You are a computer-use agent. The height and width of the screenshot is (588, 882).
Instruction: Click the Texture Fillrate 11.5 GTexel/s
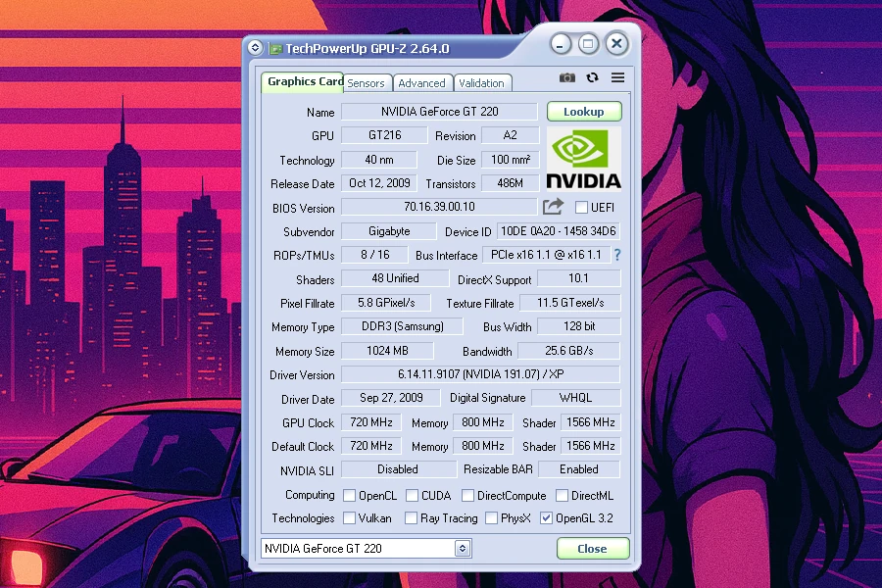point(570,303)
